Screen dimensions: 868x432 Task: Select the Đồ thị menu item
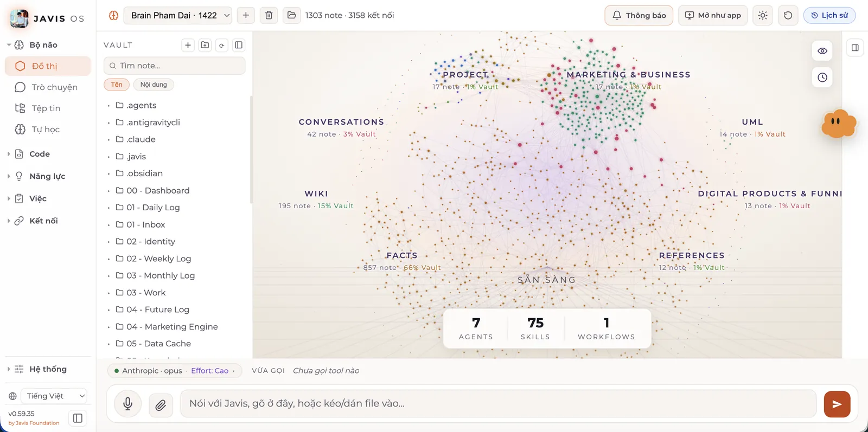[48, 66]
